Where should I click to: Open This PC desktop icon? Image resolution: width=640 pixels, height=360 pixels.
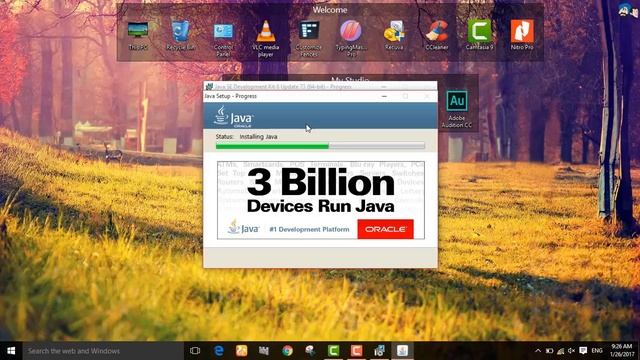point(138,36)
